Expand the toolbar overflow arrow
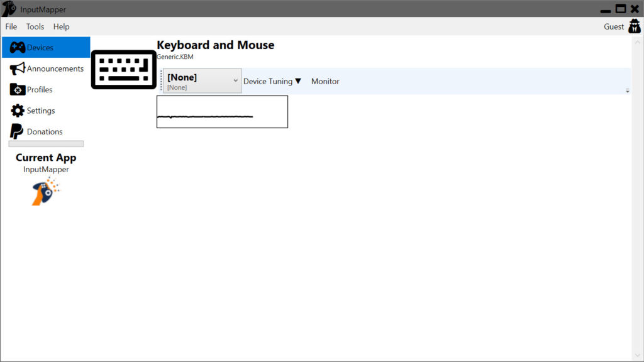The height and width of the screenshot is (362, 644). 627,90
